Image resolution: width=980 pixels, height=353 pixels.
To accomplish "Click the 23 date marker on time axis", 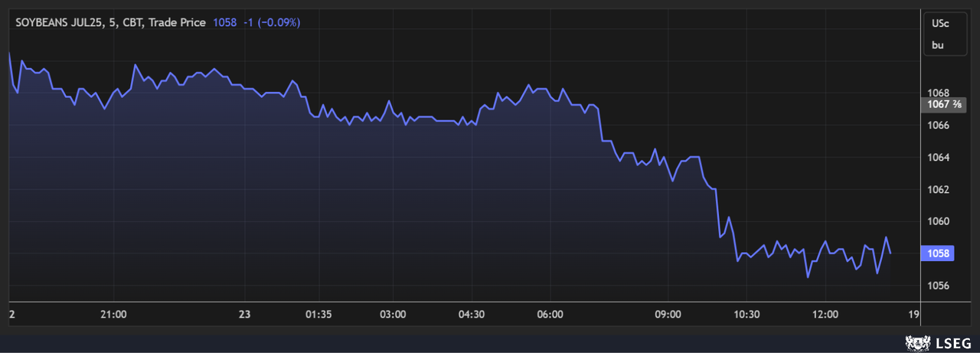I will point(244,314).
